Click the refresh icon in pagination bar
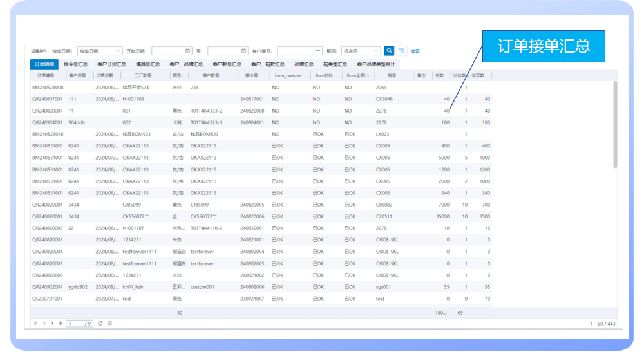 pyautogui.click(x=100, y=323)
